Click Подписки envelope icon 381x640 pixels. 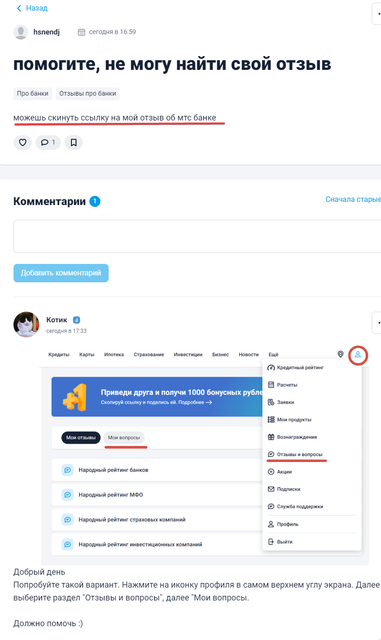coord(271,489)
